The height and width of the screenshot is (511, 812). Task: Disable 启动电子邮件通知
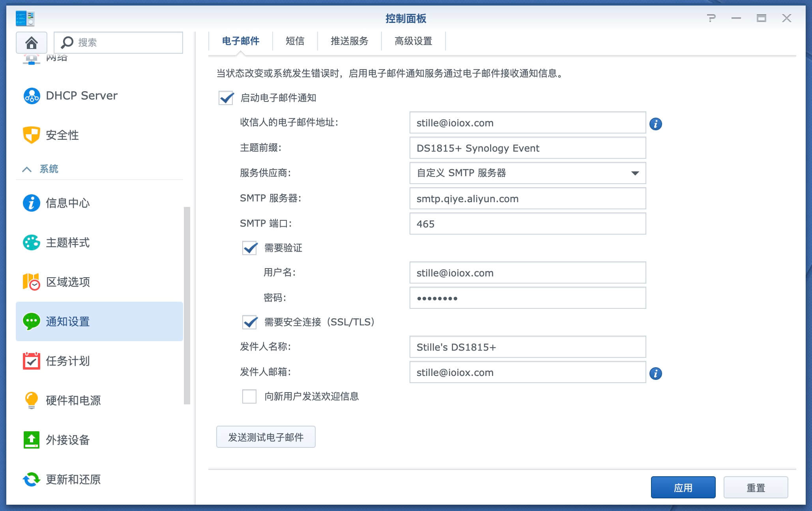(225, 99)
